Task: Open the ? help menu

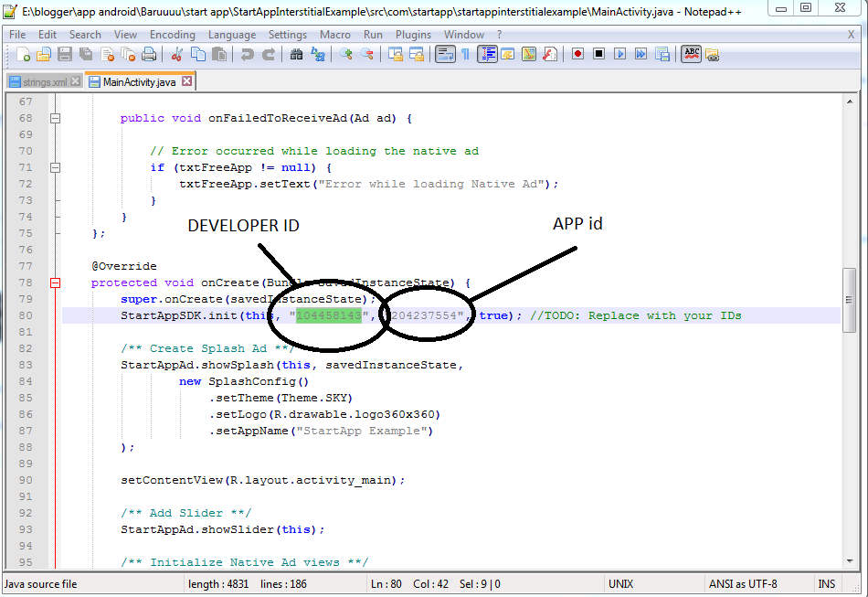Action: (x=499, y=35)
